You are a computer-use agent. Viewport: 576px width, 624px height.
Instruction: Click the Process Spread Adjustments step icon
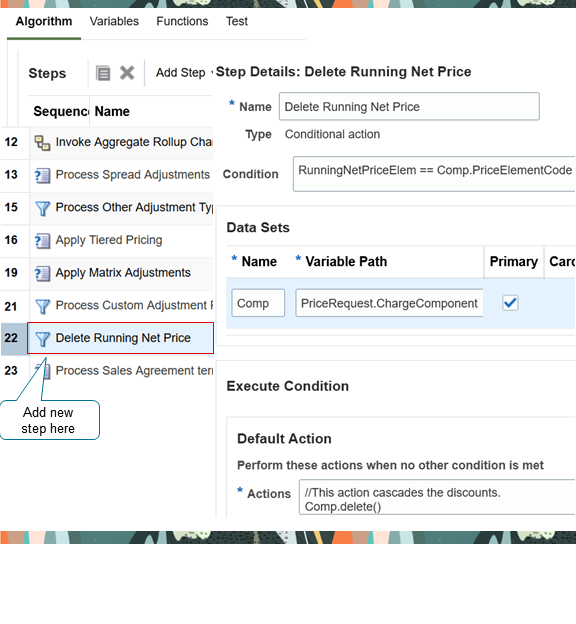[x=42, y=176]
